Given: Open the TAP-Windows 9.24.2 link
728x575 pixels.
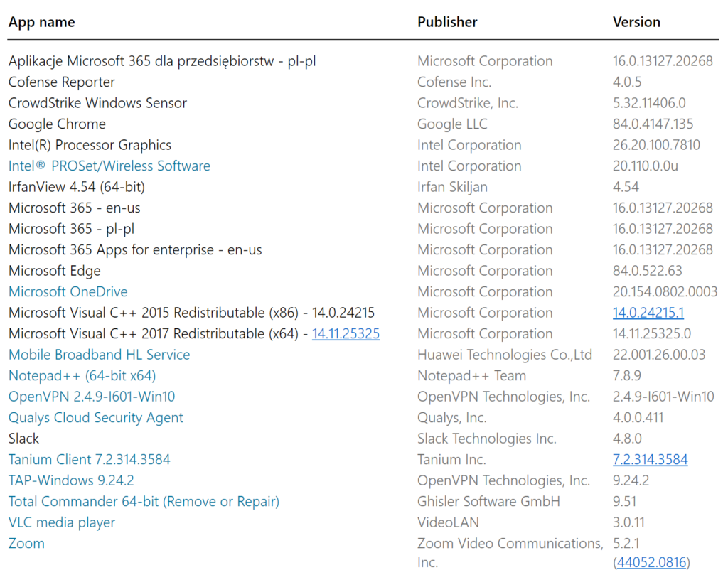Looking at the screenshot, I should pos(71,480).
